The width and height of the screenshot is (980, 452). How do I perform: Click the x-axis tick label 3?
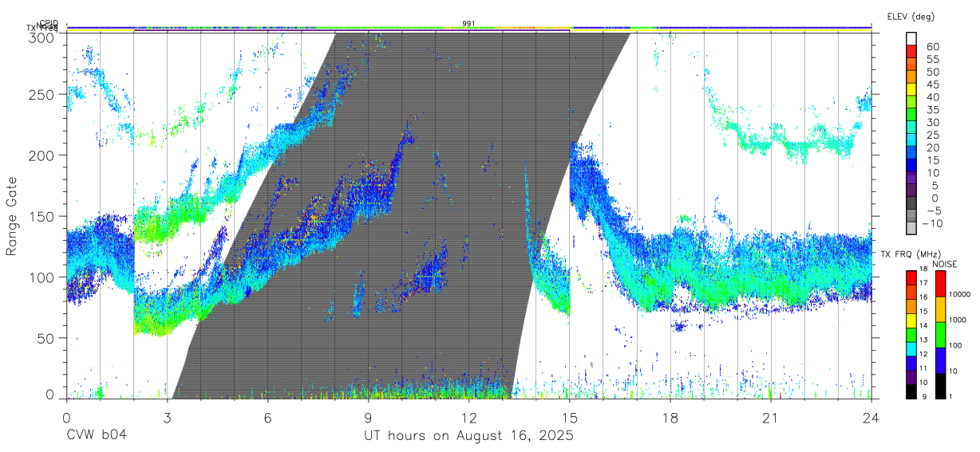click(167, 418)
